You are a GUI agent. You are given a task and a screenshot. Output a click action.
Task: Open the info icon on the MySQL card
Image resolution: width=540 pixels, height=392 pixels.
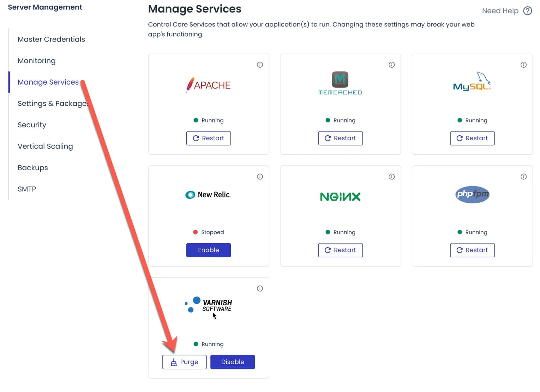click(523, 65)
